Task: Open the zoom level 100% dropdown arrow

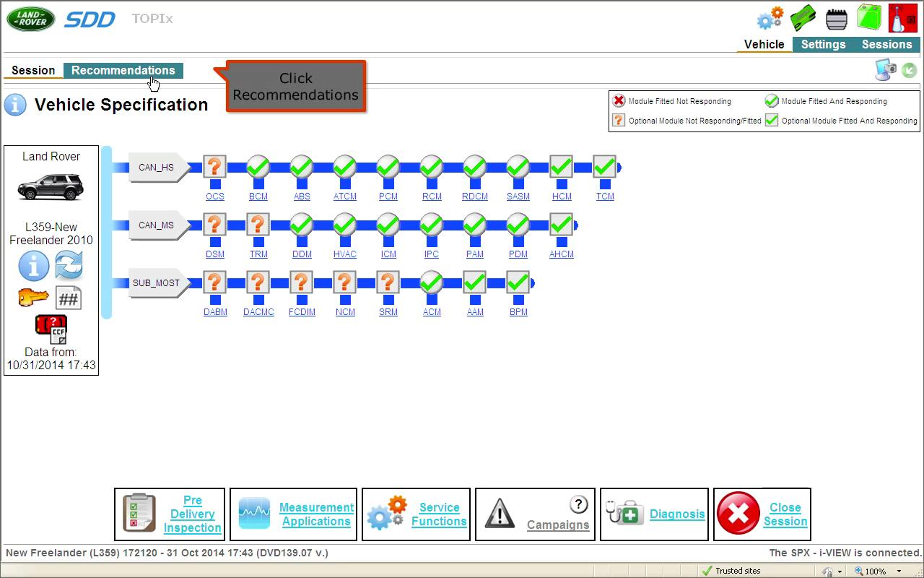Action: (x=899, y=571)
